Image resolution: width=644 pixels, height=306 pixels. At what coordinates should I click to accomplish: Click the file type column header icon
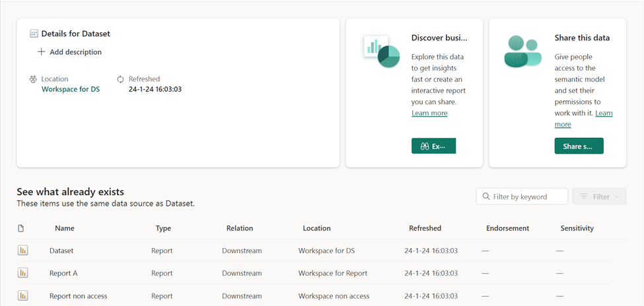pyautogui.click(x=21, y=228)
